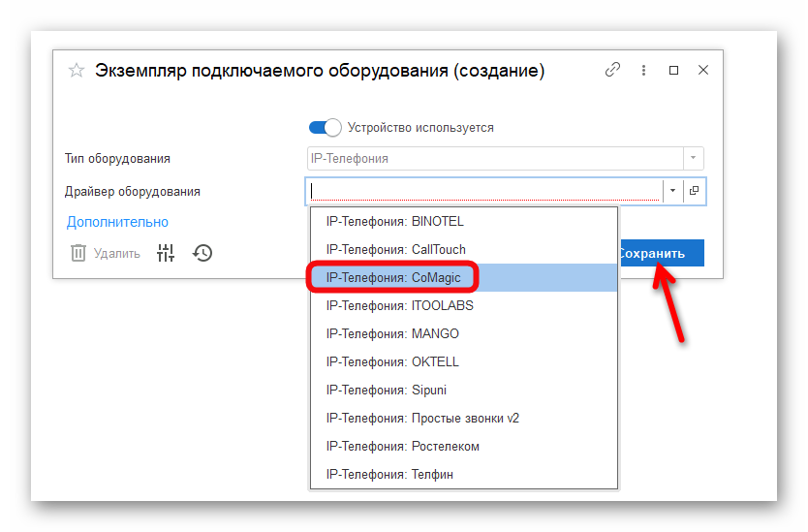
Task: Toggle the 'Устройство используется' switch
Action: click(x=325, y=127)
